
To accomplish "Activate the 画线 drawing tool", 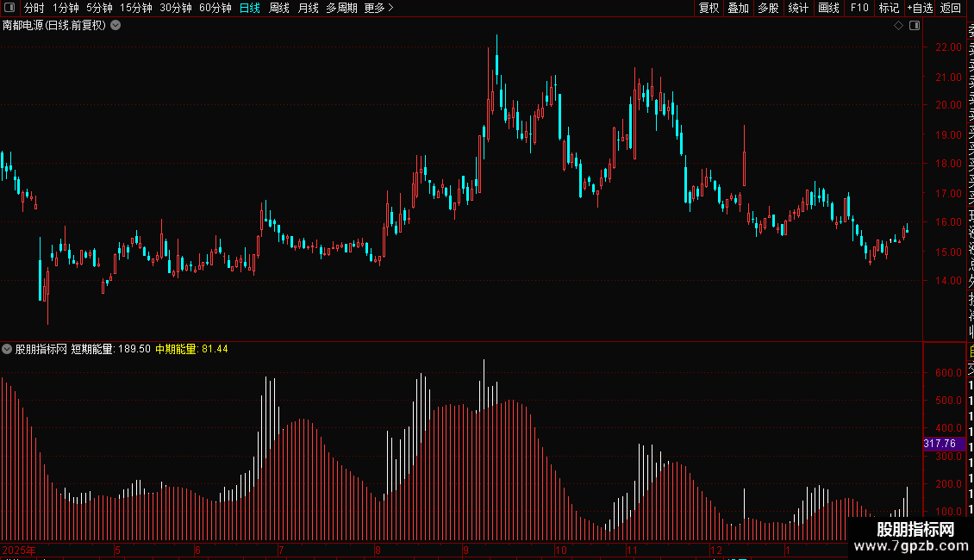I will coord(828,8).
